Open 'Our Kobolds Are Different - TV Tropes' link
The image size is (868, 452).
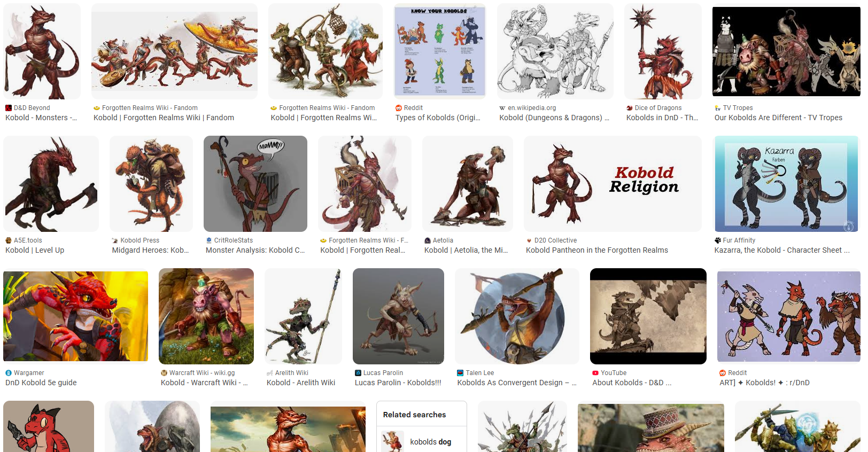point(778,118)
